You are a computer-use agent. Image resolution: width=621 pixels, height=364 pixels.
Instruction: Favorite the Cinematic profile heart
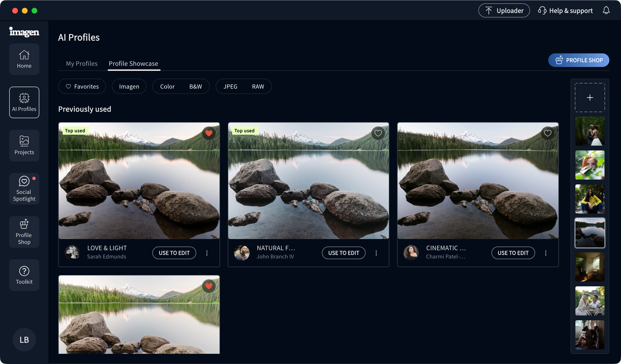[547, 133]
